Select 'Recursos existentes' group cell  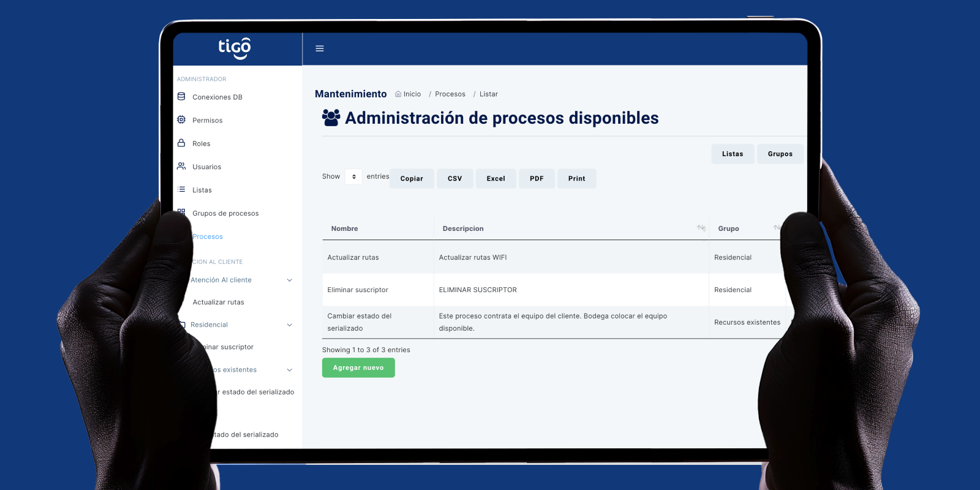[x=747, y=323]
